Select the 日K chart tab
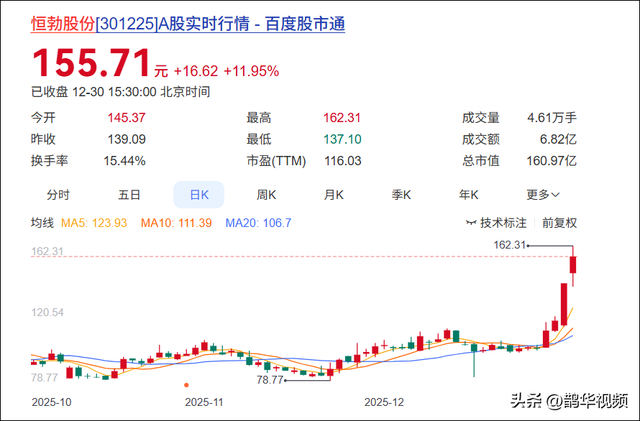The width and height of the screenshot is (640, 421). pos(199,195)
